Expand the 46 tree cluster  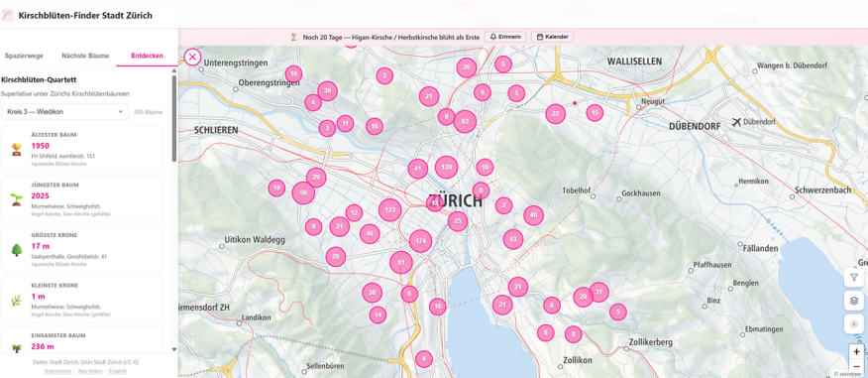[x=370, y=234]
